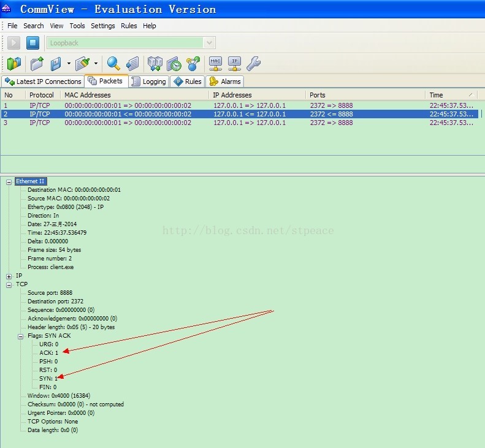The image size is (485, 448).
Task: Open the Settings menu
Action: [102, 26]
